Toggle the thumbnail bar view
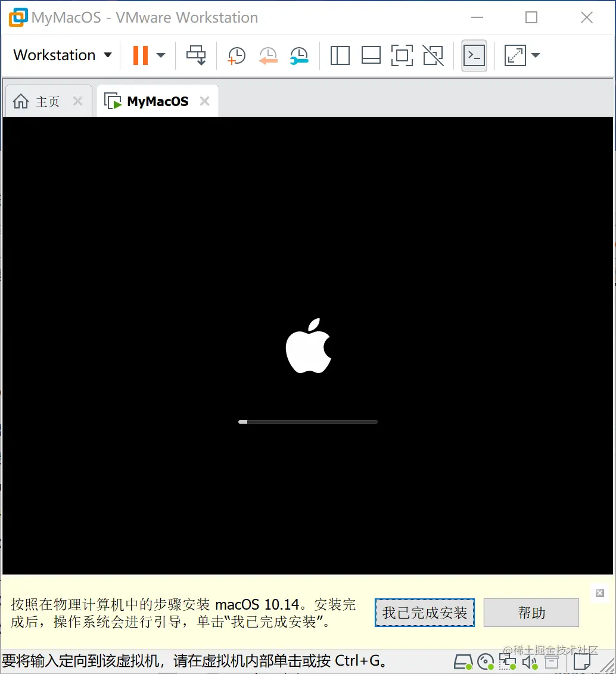This screenshot has height=674, width=616. pyautogui.click(x=371, y=55)
